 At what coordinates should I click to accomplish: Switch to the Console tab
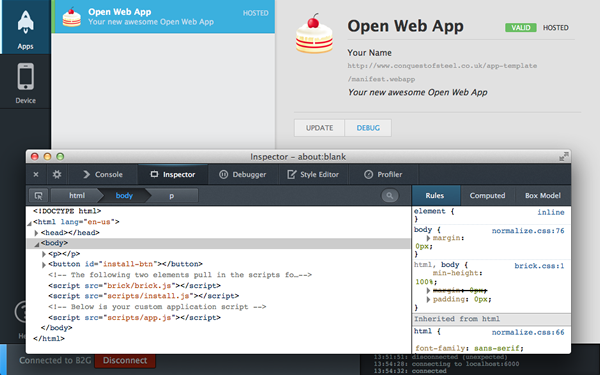(x=103, y=174)
